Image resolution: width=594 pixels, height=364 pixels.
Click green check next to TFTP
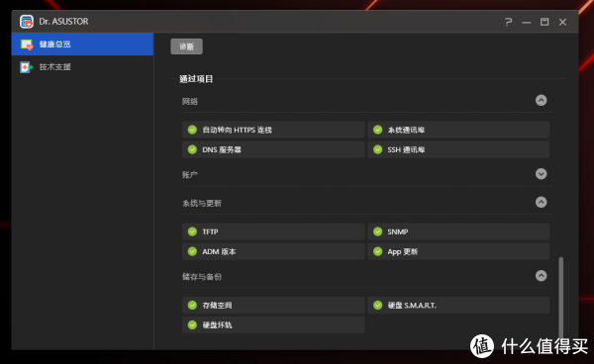click(192, 231)
